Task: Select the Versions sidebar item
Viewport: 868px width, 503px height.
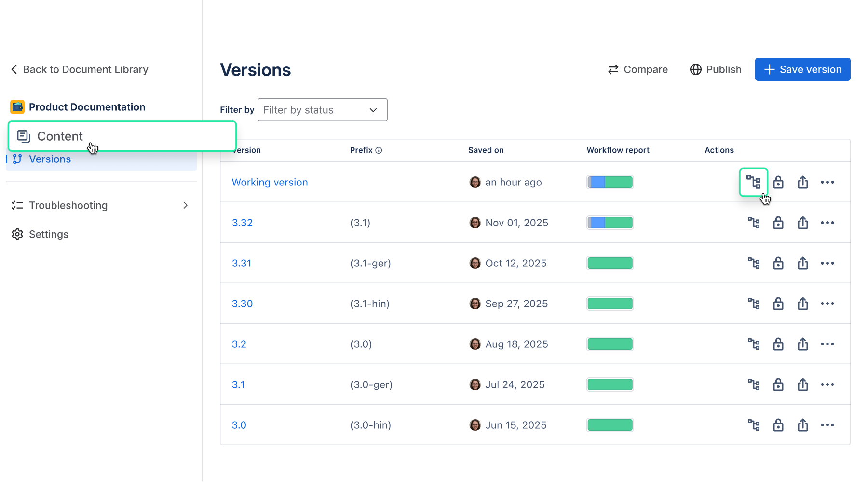Action: coord(50,159)
